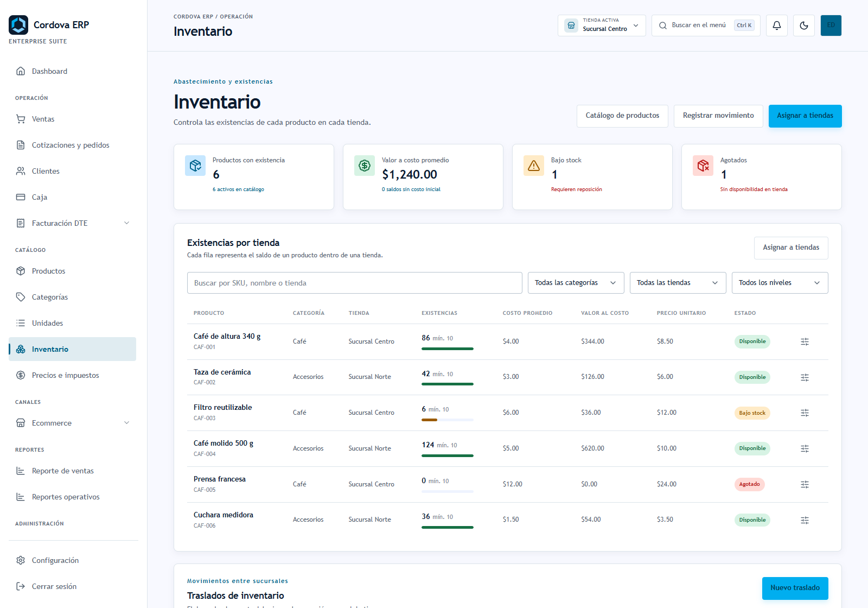Open the Todas las categorías filter

(576, 283)
